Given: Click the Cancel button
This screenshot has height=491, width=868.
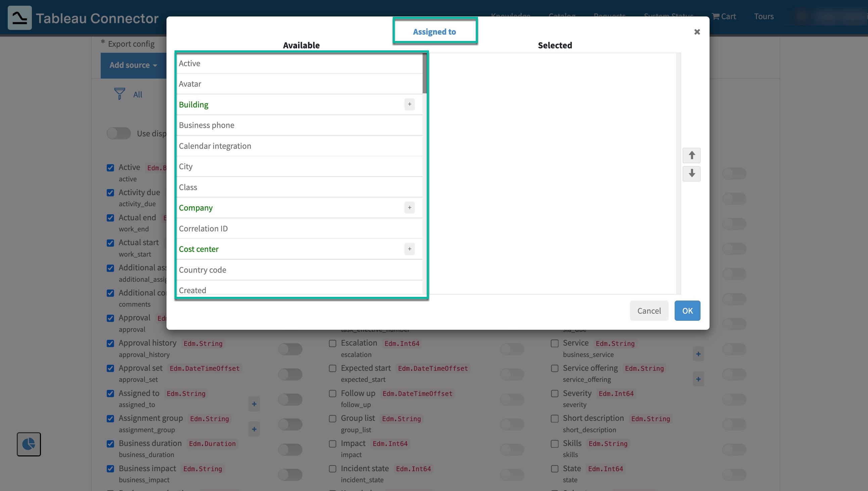Looking at the screenshot, I should click(648, 310).
